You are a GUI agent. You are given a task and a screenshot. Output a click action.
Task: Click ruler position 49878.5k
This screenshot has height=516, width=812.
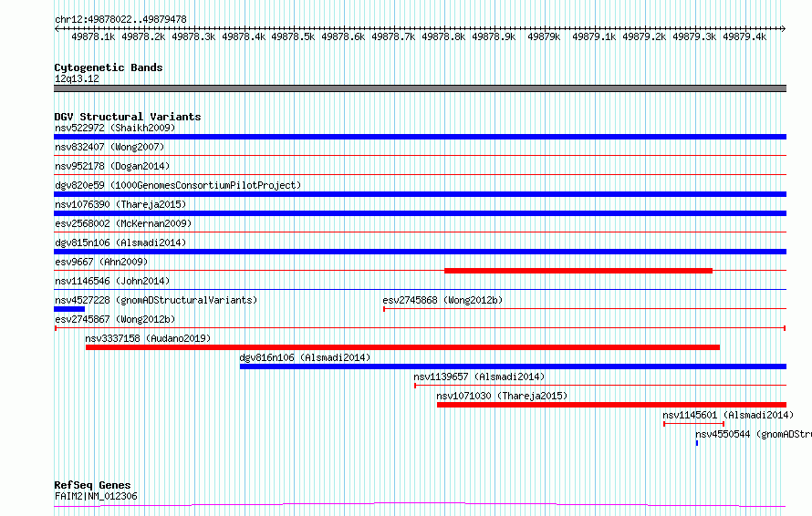click(293, 36)
